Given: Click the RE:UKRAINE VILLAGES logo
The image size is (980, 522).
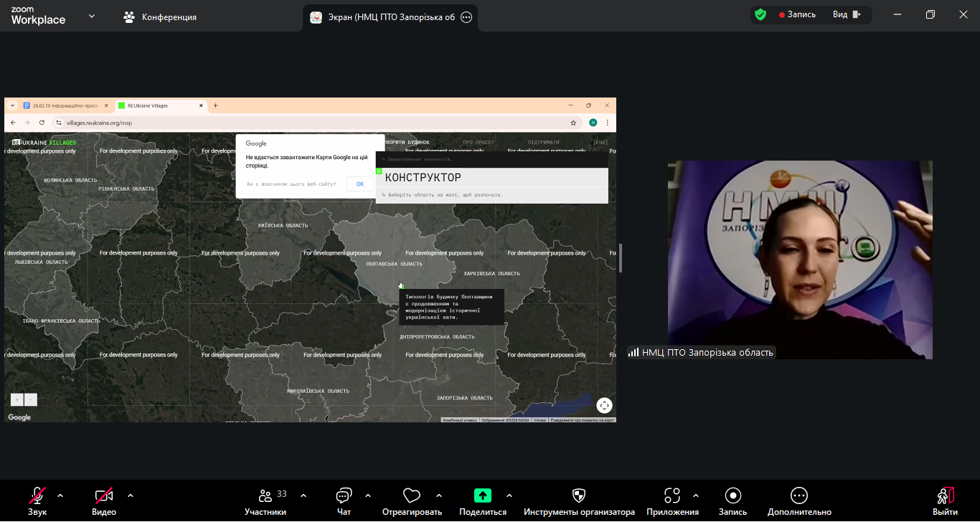Looking at the screenshot, I should click(x=44, y=143).
